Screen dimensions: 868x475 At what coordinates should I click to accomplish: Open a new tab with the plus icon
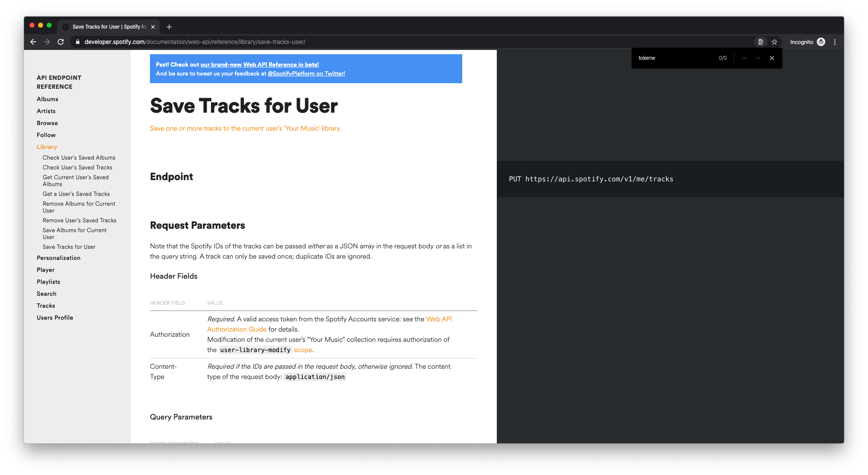(x=169, y=27)
